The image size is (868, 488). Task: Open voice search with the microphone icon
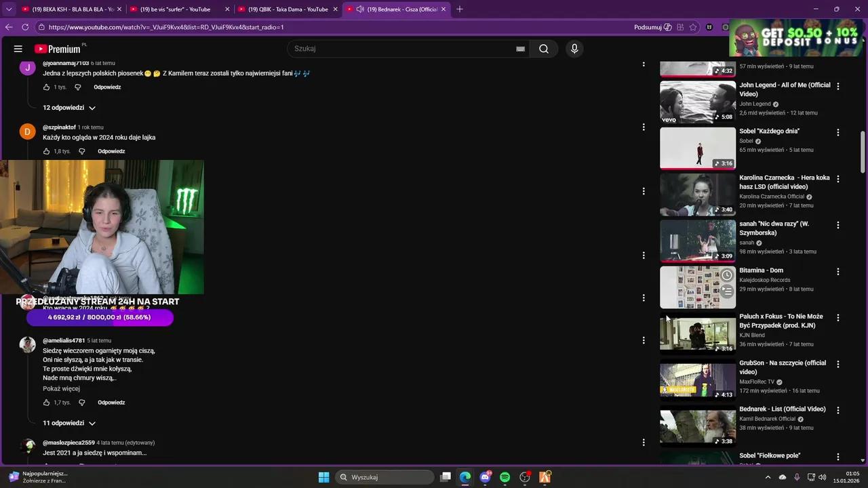[x=574, y=48]
